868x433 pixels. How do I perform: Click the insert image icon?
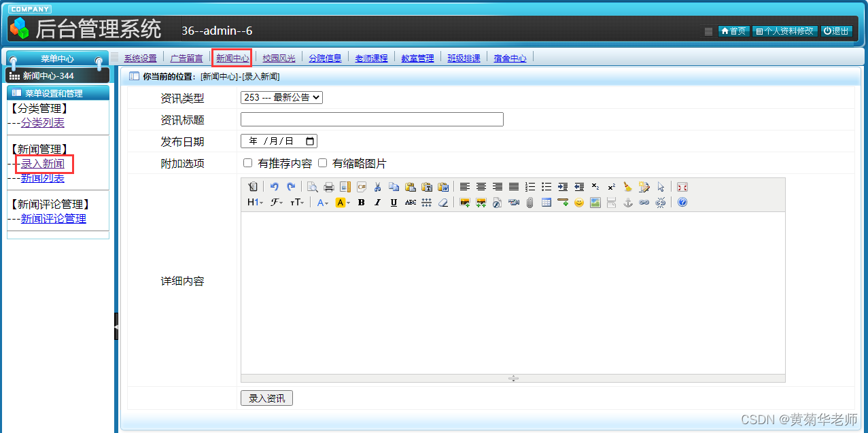point(465,203)
